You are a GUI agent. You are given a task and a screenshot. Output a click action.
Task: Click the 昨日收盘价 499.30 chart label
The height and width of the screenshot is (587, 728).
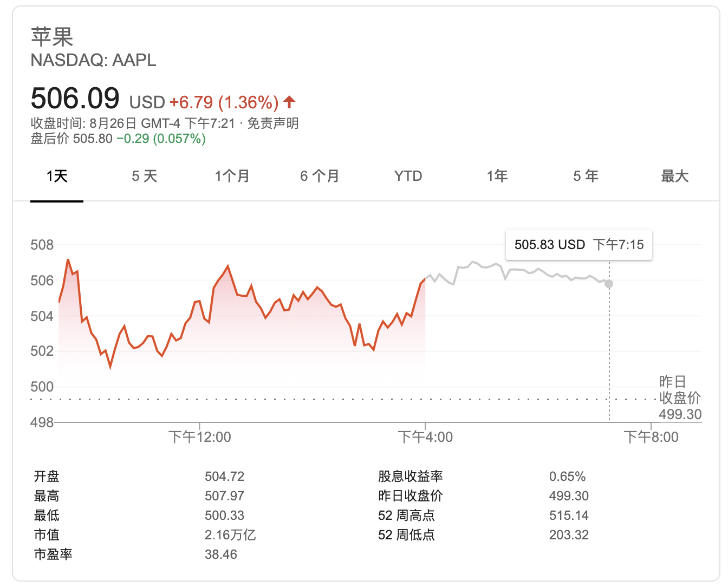[x=680, y=399]
